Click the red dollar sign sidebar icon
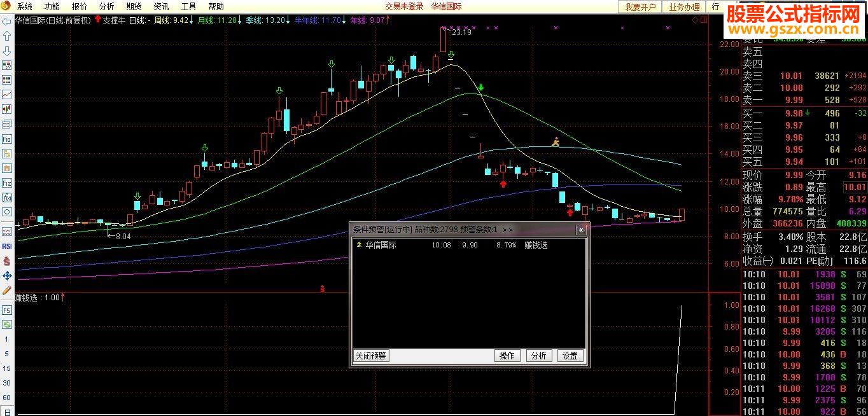The height and width of the screenshot is (416, 868). pos(7,261)
